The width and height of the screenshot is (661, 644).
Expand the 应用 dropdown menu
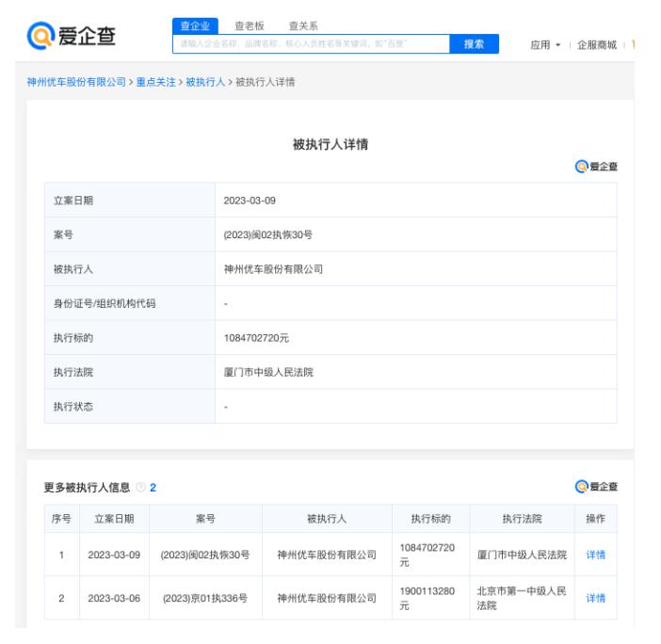[545, 45]
